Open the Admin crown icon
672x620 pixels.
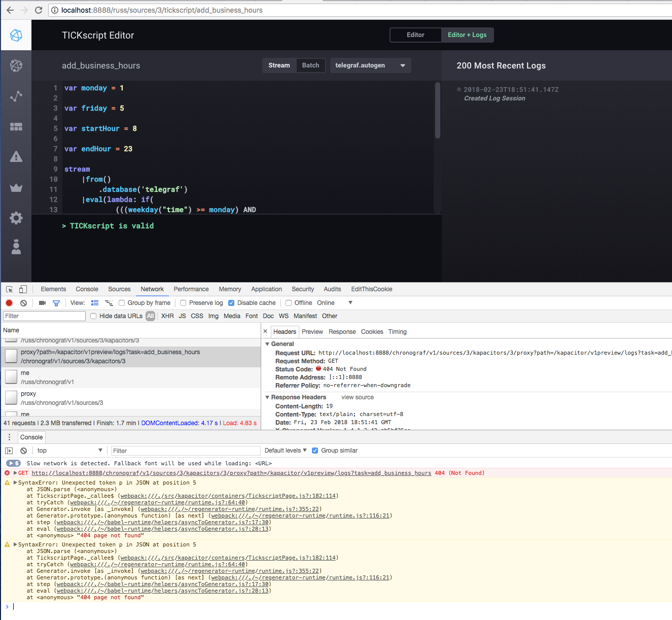(x=16, y=188)
